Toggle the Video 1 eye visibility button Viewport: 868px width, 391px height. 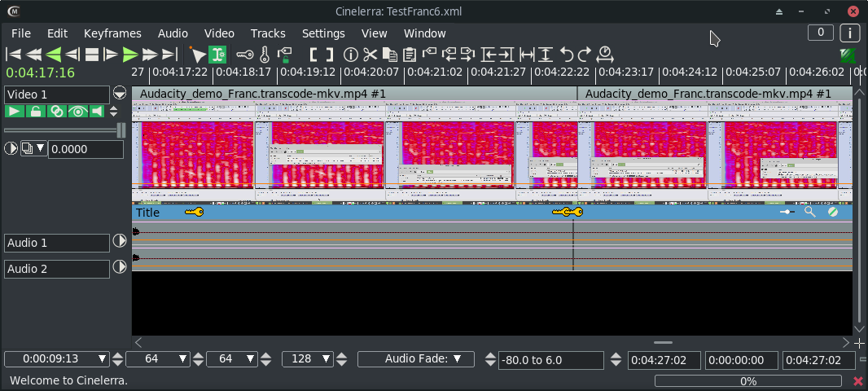[77, 112]
